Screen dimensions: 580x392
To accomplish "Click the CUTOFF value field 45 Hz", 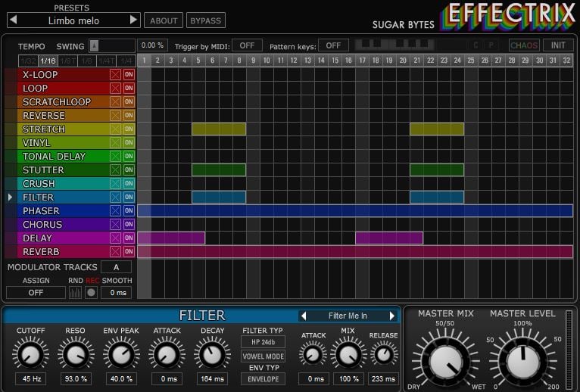I will tap(31, 379).
